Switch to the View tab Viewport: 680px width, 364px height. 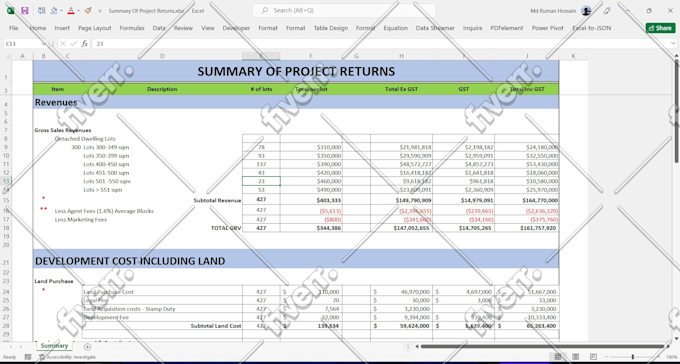(x=208, y=28)
